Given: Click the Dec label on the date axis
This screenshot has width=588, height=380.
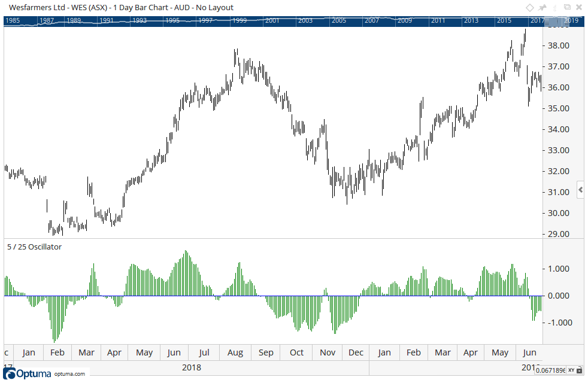Looking at the screenshot, I should click(356, 352).
